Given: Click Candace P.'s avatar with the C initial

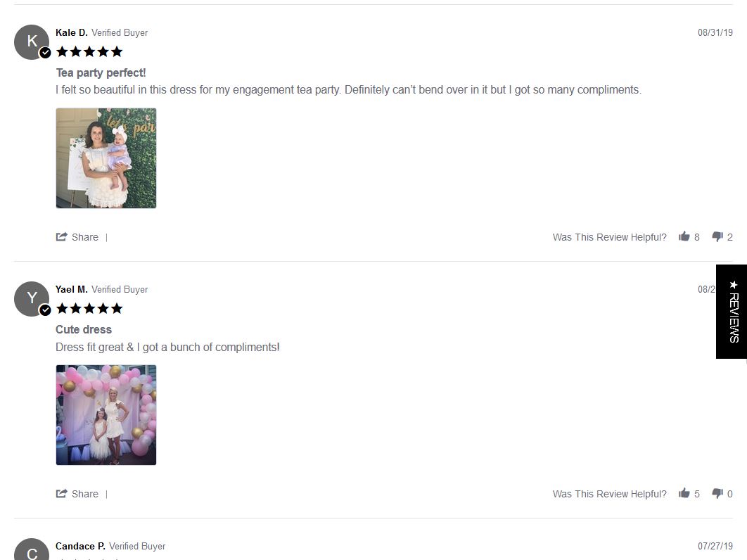Looking at the screenshot, I should (x=32, y=549).
